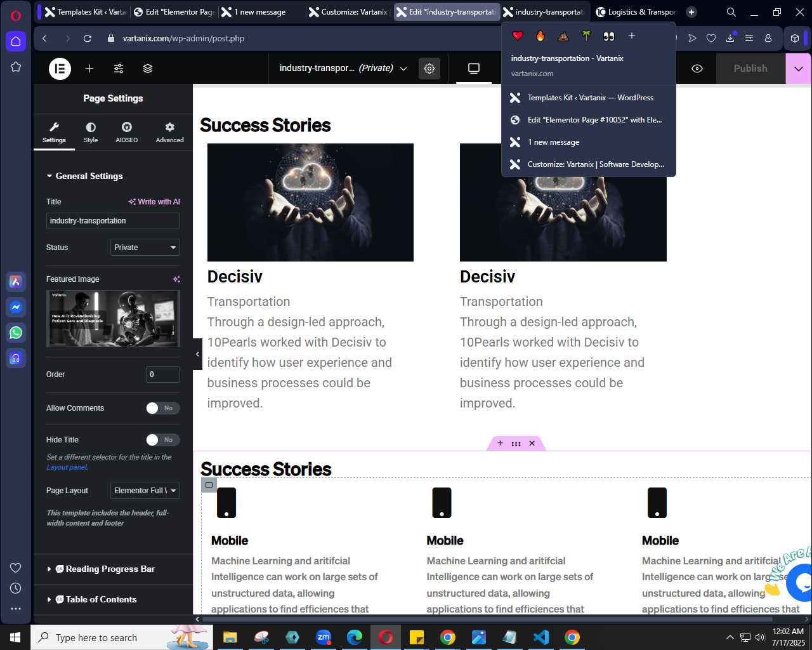React with the red heart emoji
The width and height of the screenshot is (812, 650).
click(x=518, y=36)
